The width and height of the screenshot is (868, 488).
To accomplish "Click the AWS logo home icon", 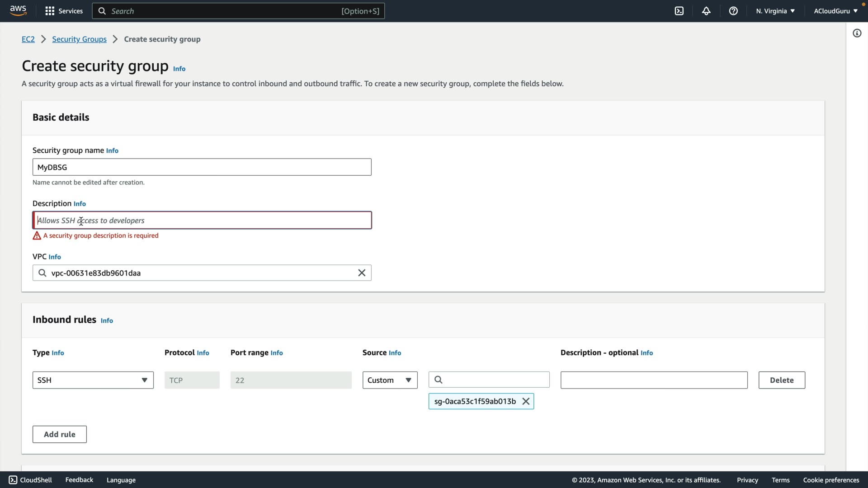I will click(18, 11).
